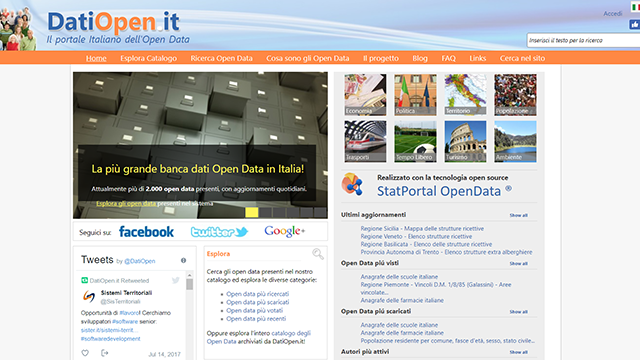Click the StatPortal OpenData logo icon

coord(352,184)
